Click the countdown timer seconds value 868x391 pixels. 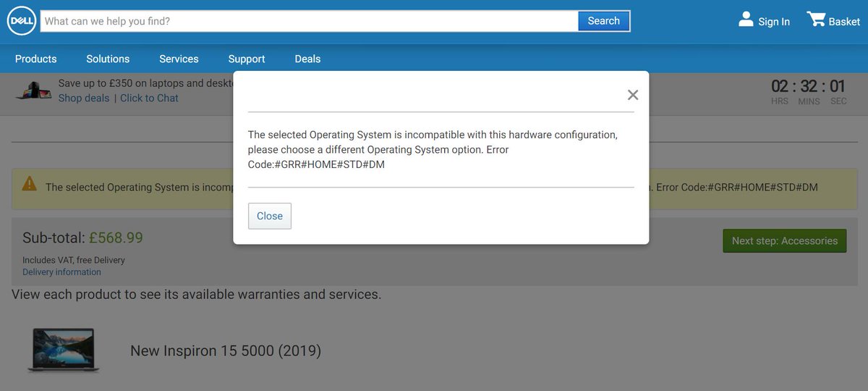click(x=838, y=86)
